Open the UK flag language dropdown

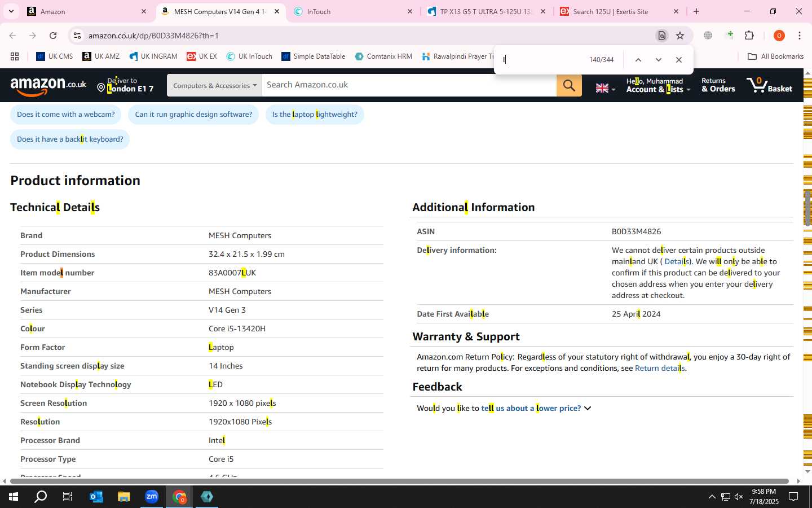pos(606,88)
